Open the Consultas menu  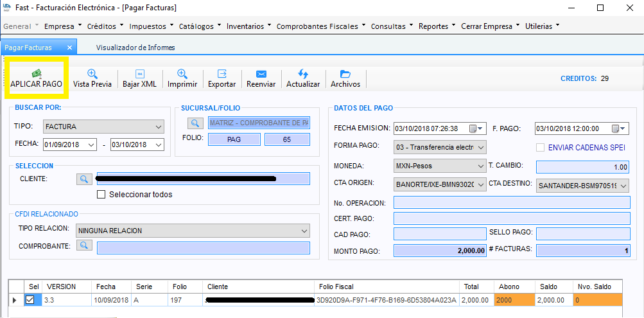[x=391, y=26]
